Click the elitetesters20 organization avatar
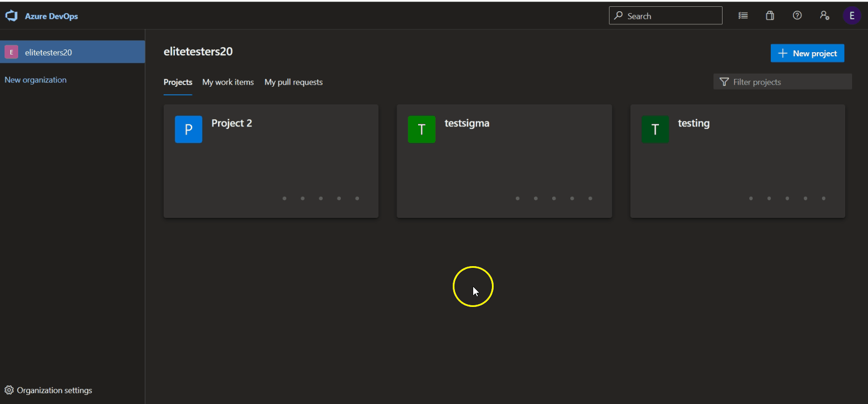This screenshot has height=404, width=868. tap(11, 52)
